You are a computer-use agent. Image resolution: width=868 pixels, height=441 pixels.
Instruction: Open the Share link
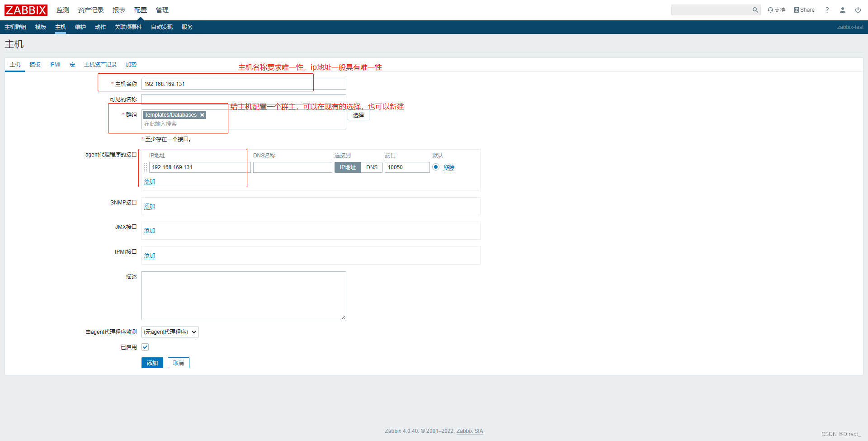click(x=804, y=10)
